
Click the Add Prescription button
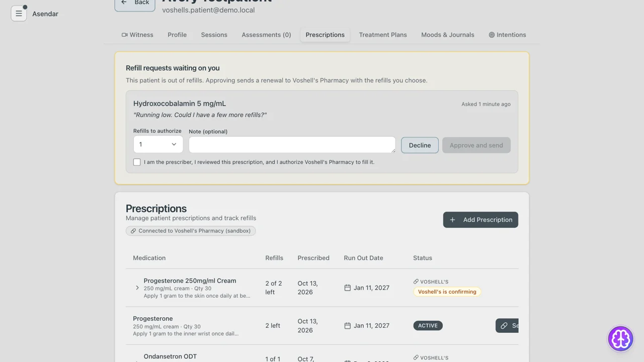[480, 220]
